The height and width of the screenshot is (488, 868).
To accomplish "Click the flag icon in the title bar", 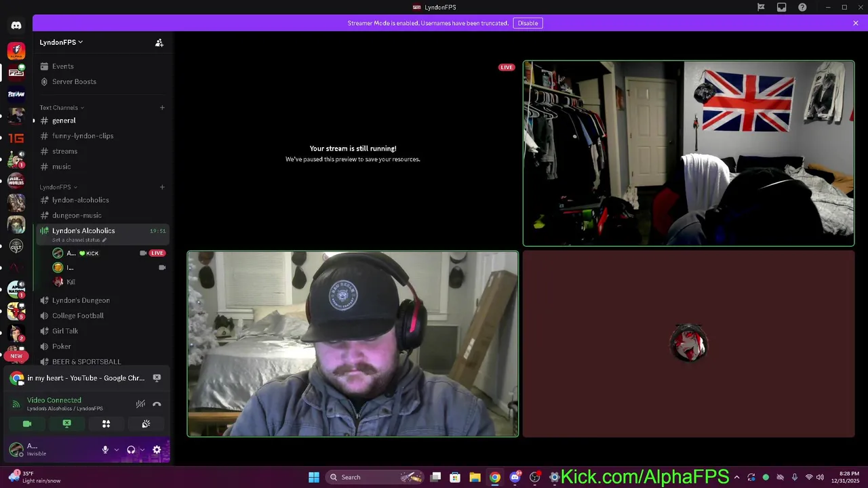I will click(x=761, y=7).
